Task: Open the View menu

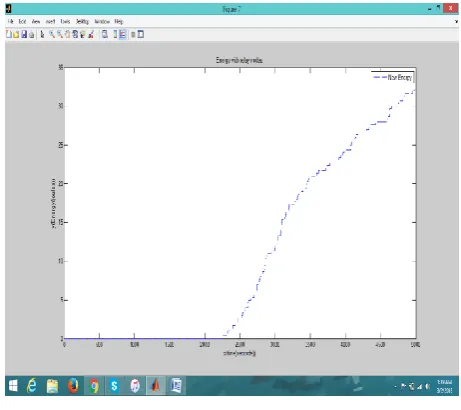Action: tap(36, 21)
